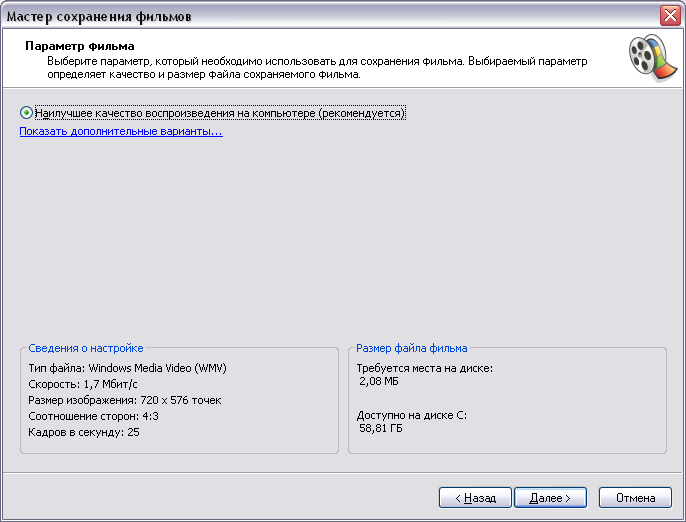Click the Требуется места на диске label

(424, 368)
